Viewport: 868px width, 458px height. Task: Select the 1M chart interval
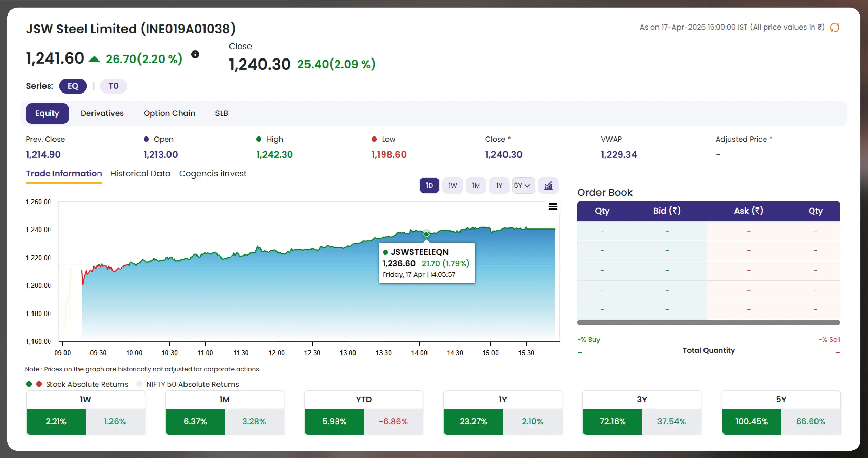pos(476,185)
